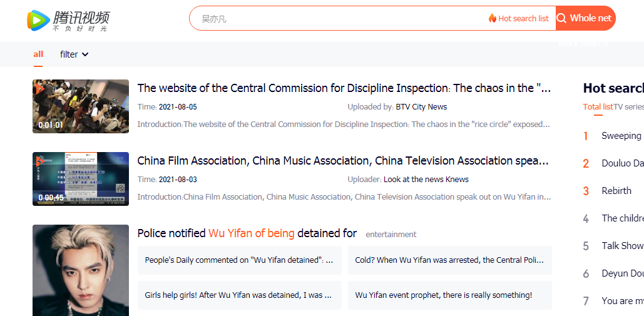Visit uploader BTV City News
Viewport: 644px width, 316px height.
pos(421,107)
